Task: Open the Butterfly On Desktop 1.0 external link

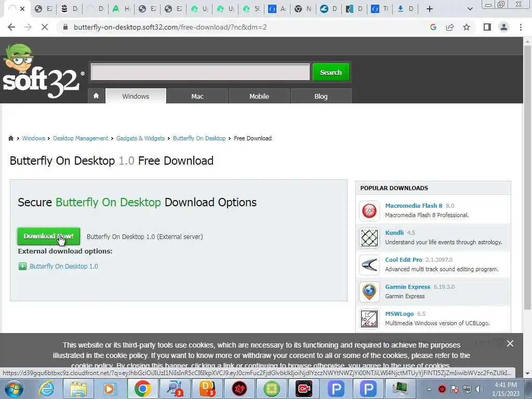Action: point(64,267)
